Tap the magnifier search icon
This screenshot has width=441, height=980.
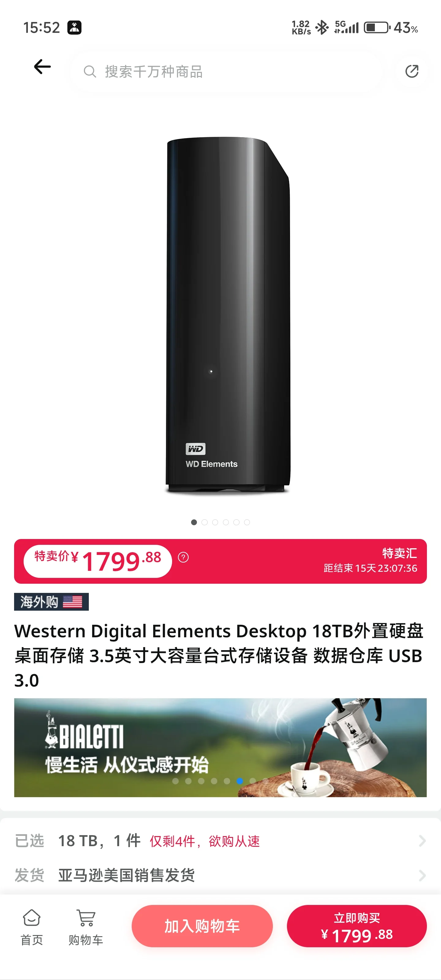[x=90, y=72]
